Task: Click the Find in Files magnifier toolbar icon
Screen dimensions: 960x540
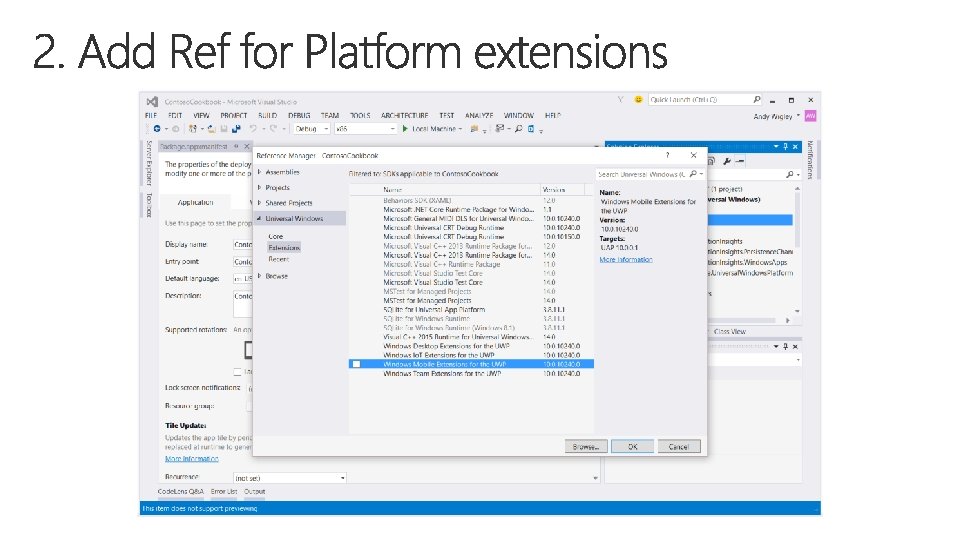Action: pos(519,129)
